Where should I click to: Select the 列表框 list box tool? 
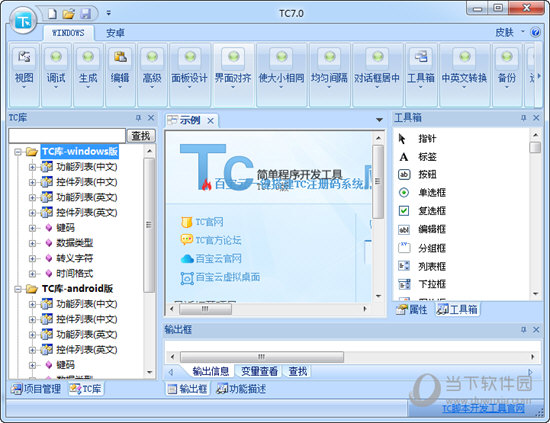pyautogui.click(x=422, y=266)
